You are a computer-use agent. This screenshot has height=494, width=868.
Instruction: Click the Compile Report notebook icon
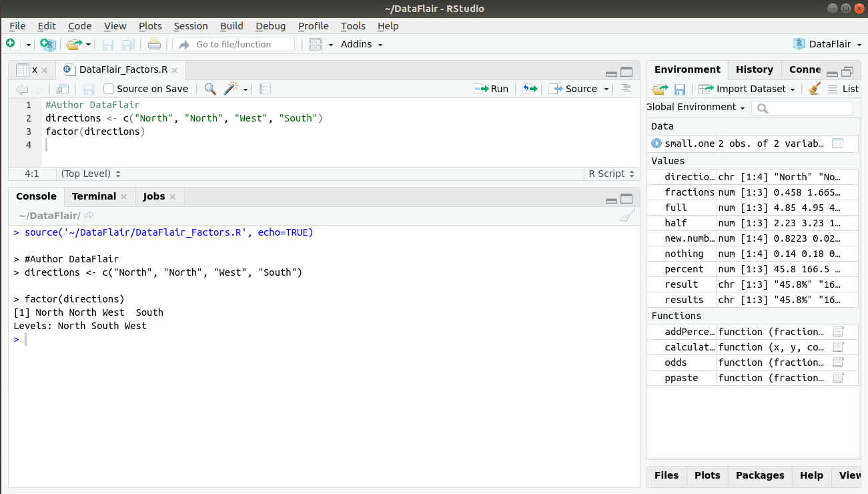[x=264, y=88]
